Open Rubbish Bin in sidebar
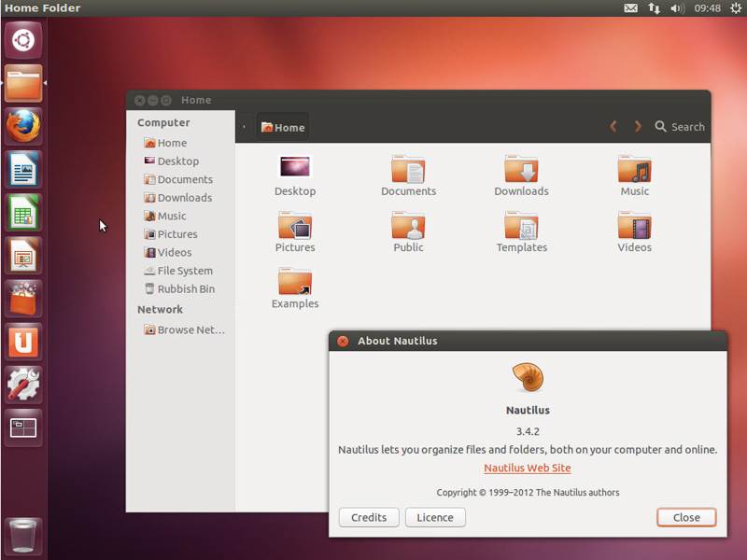 (180, 288)
